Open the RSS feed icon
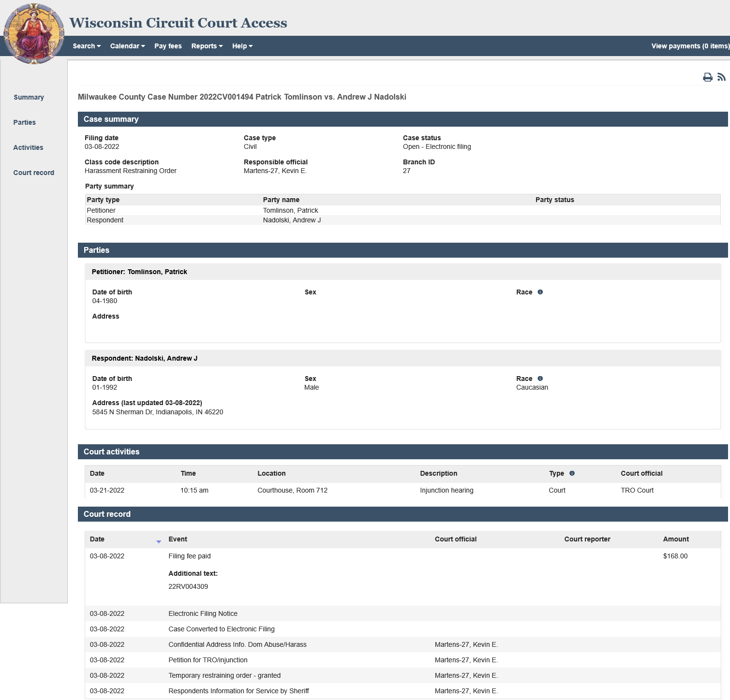This screenshot has height=700, width=730. pyautogui.click(x=721, y=77)
